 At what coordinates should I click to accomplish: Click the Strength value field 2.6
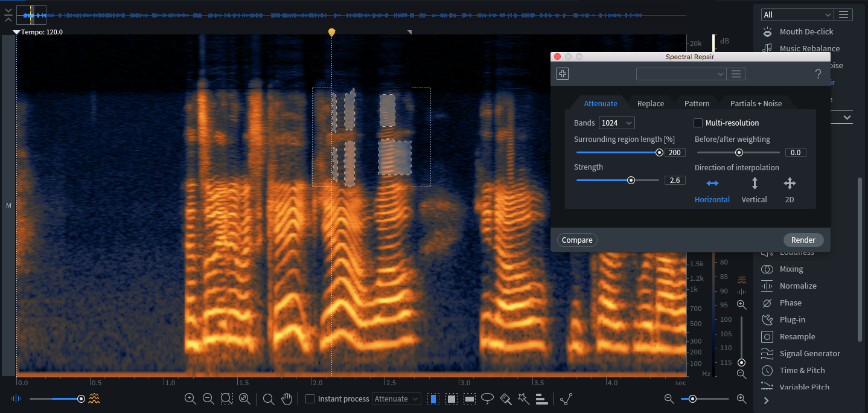(x=675, y=180)
